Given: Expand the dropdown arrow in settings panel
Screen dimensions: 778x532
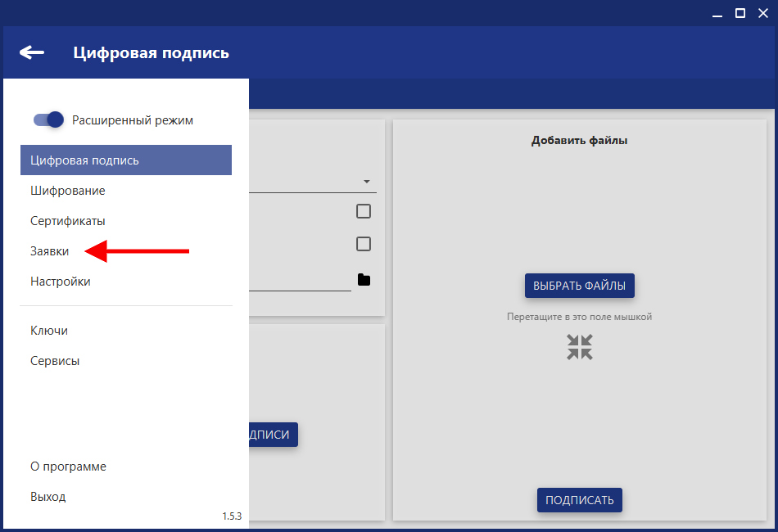Looking at the screenshot, I should (x=366, y=182).
